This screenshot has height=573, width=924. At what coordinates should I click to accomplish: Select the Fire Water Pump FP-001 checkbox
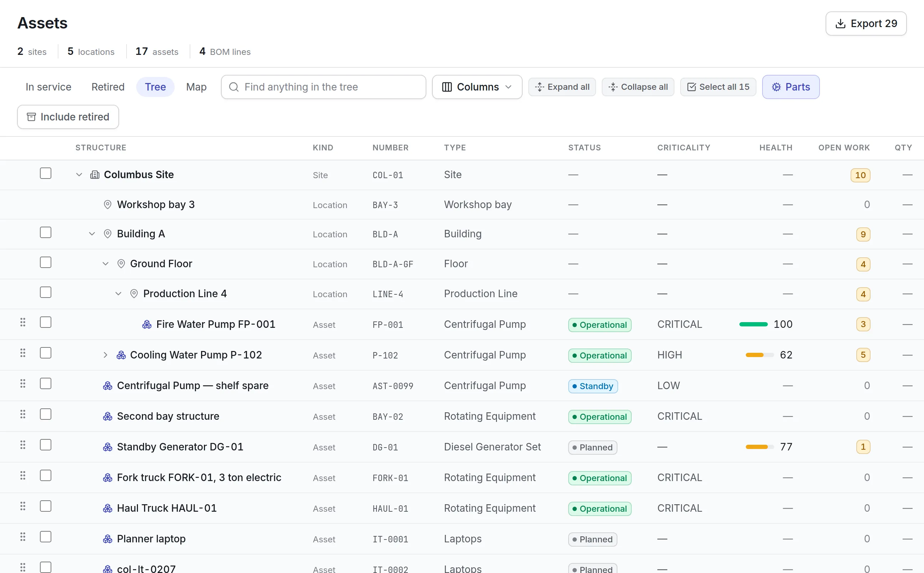tap(46, 322)
